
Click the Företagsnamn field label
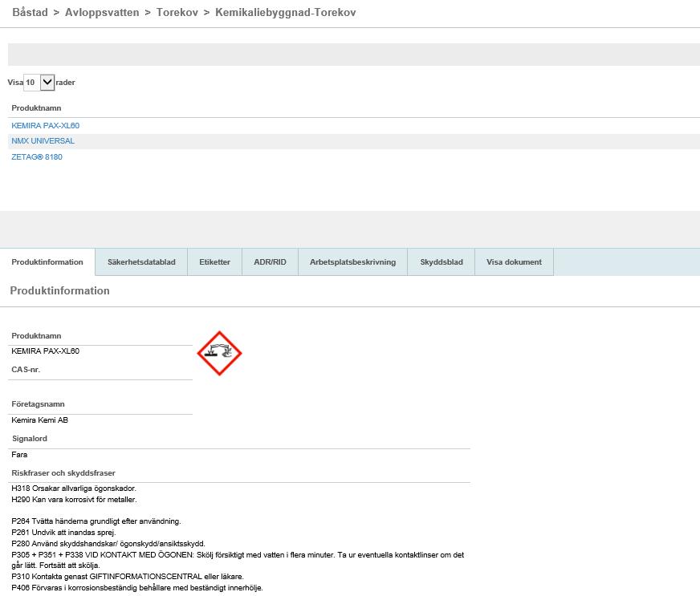point(38,404)
